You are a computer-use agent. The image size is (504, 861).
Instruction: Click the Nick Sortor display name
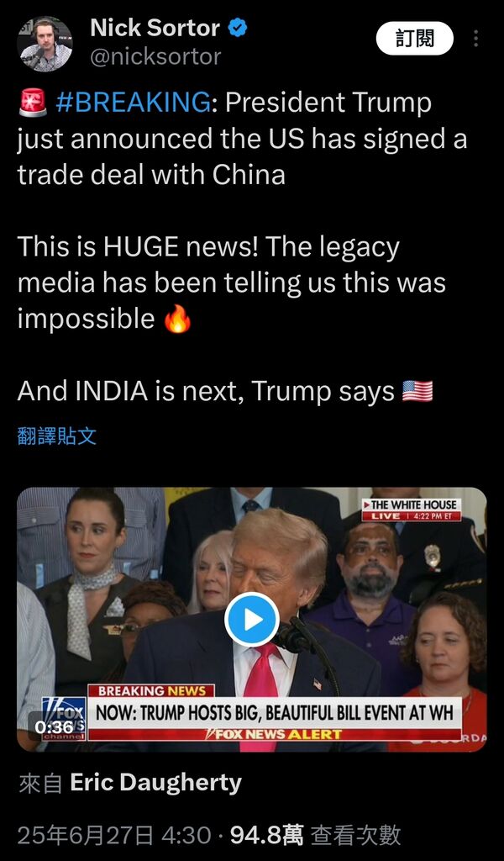pyautogui.click(x=155, y=28)
